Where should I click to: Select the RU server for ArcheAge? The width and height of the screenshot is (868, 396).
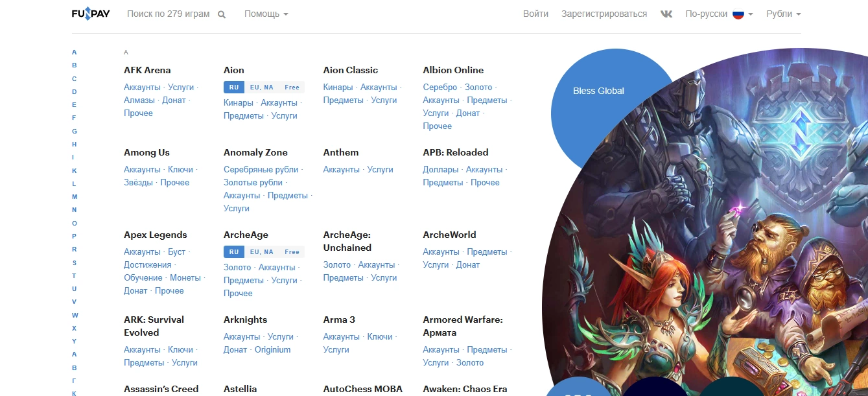tap(234, 251)
